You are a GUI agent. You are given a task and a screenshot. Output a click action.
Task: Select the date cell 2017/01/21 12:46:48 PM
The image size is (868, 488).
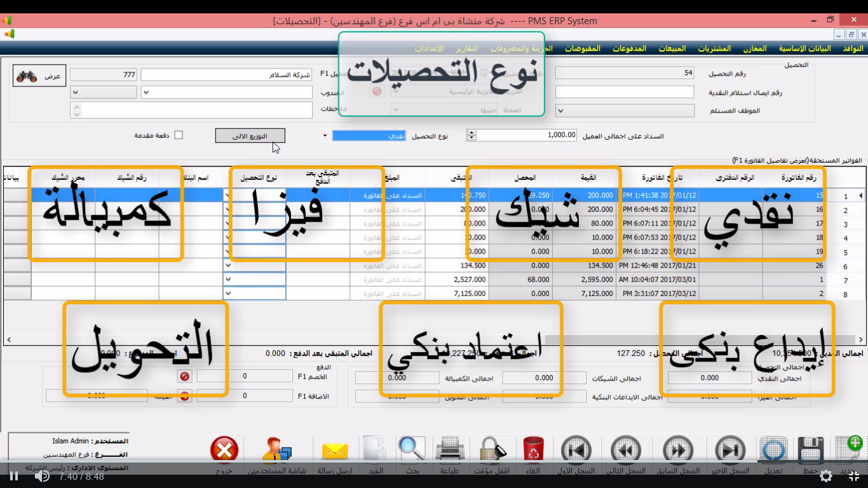657,266
